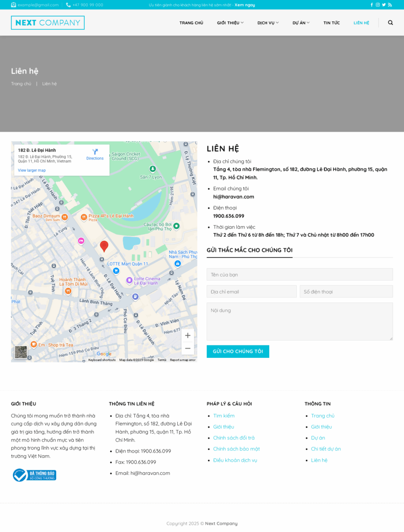This screenshot has height=532, width=404.
Task: Open Tin tức navigation item
Action: (x=331, y=23)
